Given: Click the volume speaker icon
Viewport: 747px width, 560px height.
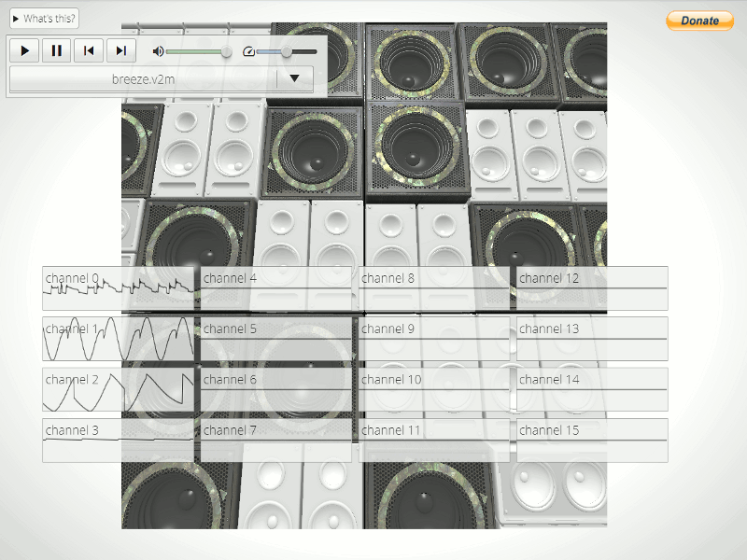Looking at the screenshot, I should (158, 51).
